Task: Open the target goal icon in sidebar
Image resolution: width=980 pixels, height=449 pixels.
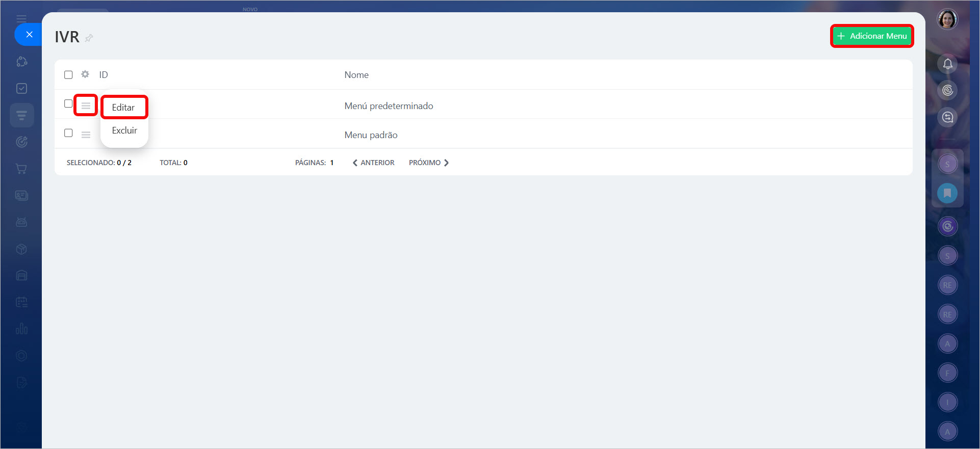Action: (21, 142)
